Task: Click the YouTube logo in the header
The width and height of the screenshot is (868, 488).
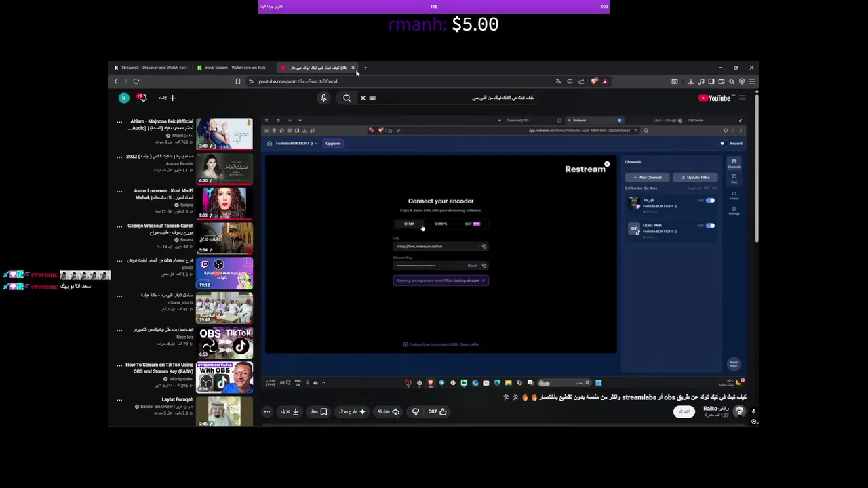Action: [714, 98]
